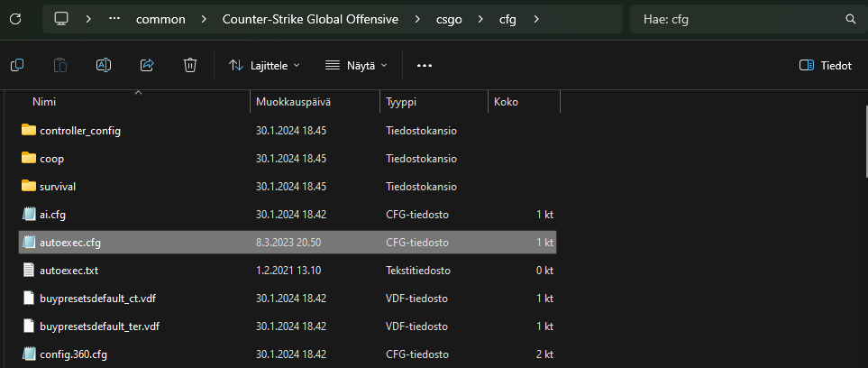868x368 pixels.
Task: Click the config.360.cfg file icon
Action: (29, 354)
